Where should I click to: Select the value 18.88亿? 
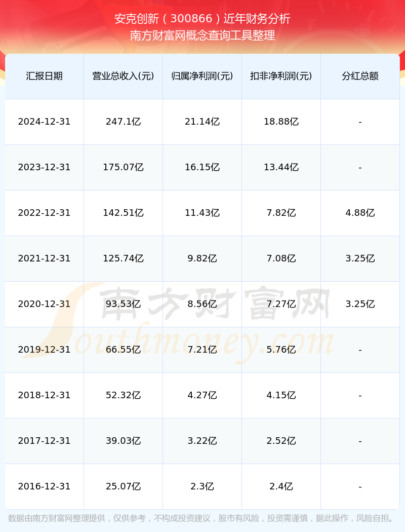(281, 122)
